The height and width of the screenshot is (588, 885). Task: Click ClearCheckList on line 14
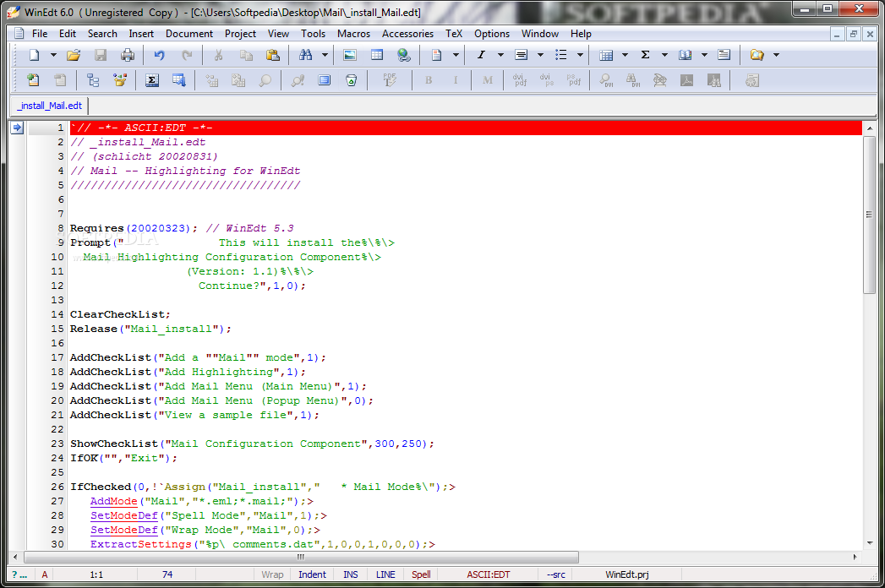[117, 314]
